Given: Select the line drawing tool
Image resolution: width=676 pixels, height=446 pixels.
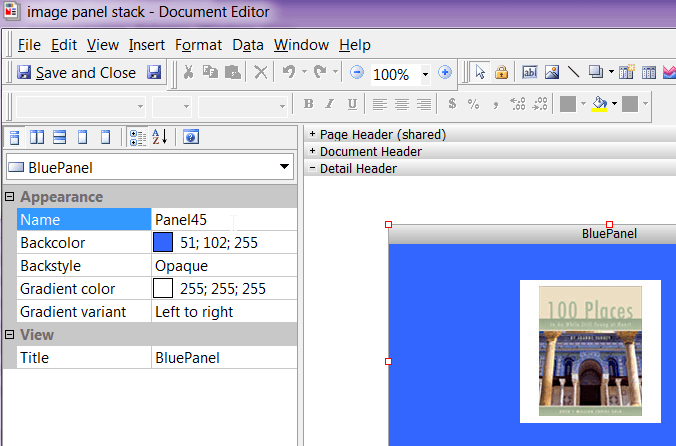Looking at the screenshot, I should point(573,73).
